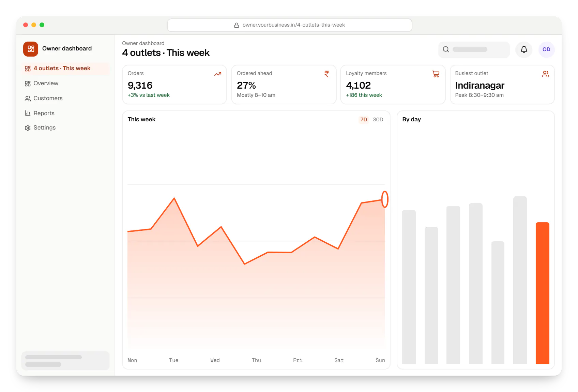
Task: Open Overview from the sidebar
Action: coord(66,84)
